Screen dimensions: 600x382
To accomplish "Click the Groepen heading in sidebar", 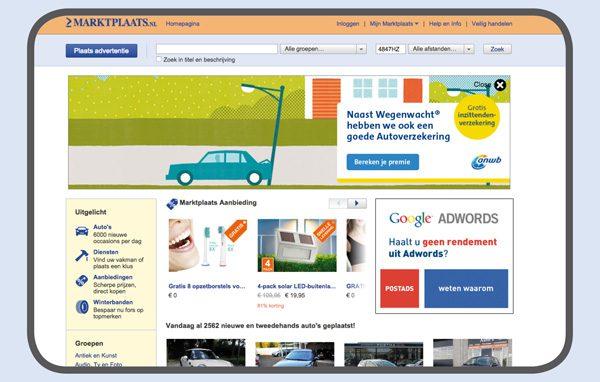I will coord(89,343).
